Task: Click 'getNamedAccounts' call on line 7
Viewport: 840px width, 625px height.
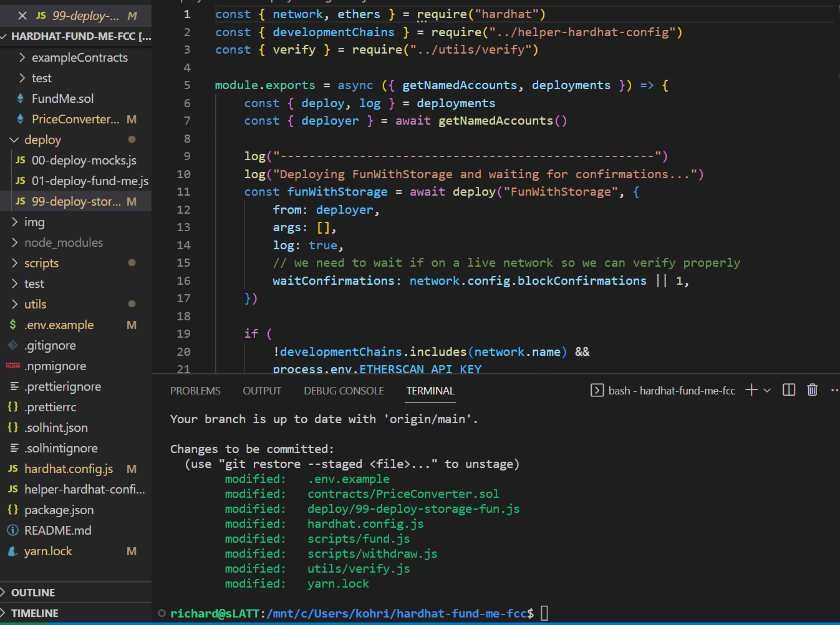Action: tap(496, 121)
